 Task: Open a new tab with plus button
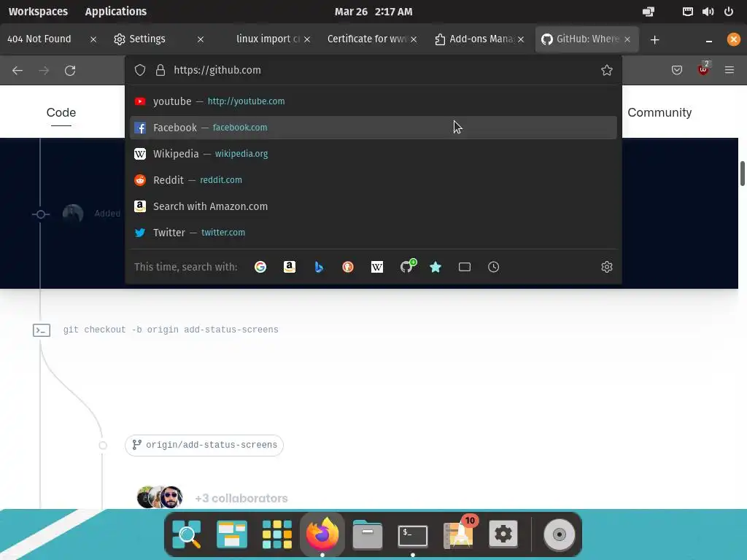[654, 40]
